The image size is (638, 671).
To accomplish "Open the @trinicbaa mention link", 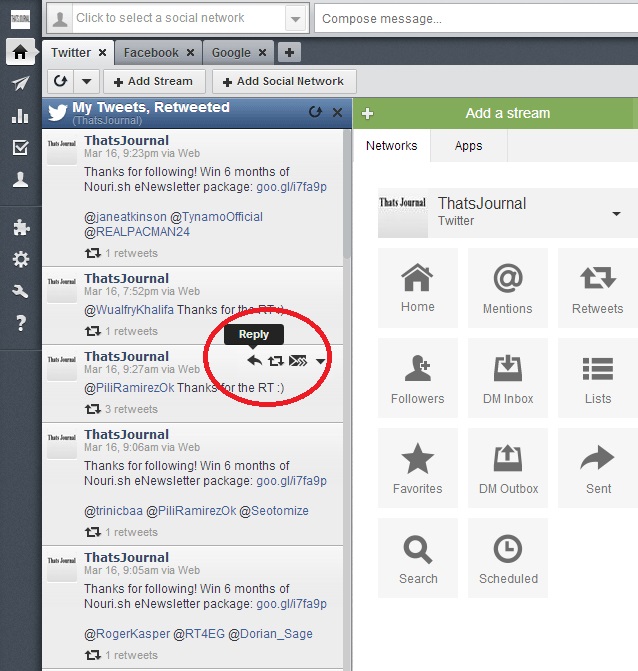I will [113, 511].
